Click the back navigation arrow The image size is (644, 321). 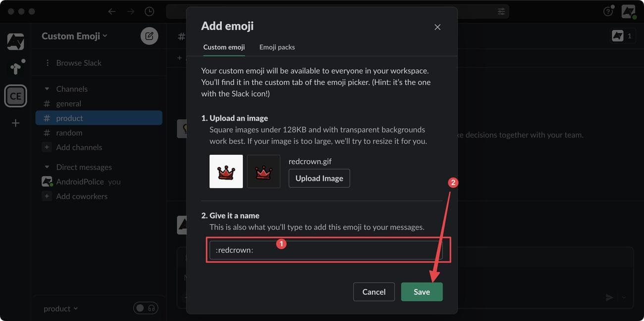111,11
